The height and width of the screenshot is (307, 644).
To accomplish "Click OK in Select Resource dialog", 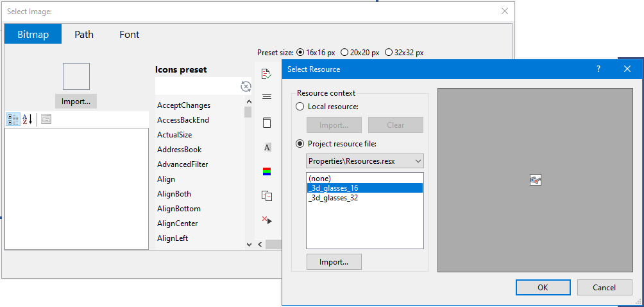I will (x=543, y=288).
